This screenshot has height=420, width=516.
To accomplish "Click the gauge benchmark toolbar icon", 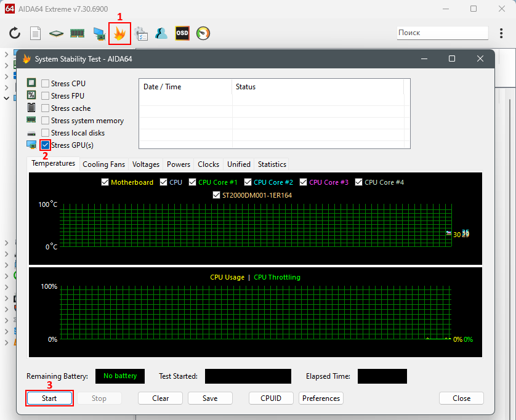I will tap(203, 33).
